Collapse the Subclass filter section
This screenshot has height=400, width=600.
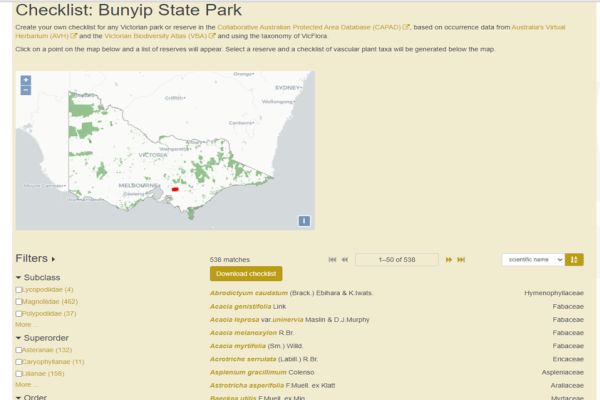coord(18,277)
